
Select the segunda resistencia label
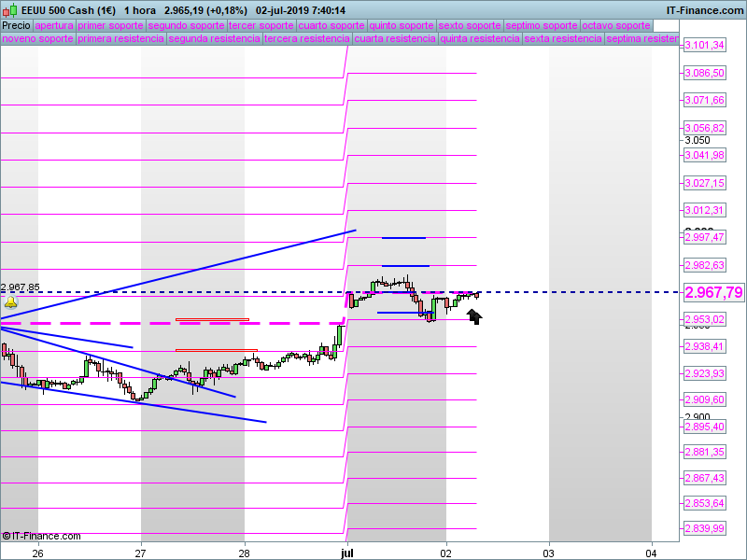pyautogui.click(x=214, y=38)
